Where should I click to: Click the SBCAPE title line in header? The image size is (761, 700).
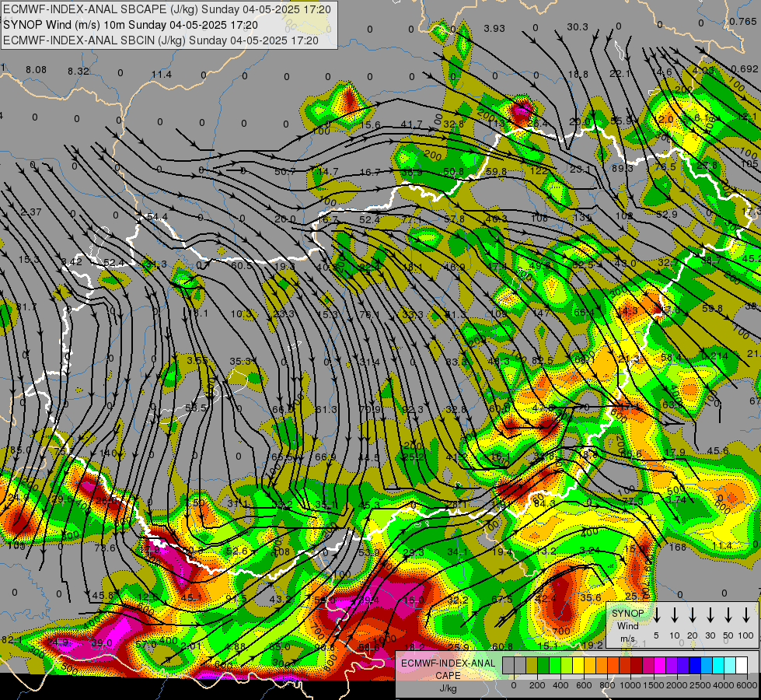(167, 9)
